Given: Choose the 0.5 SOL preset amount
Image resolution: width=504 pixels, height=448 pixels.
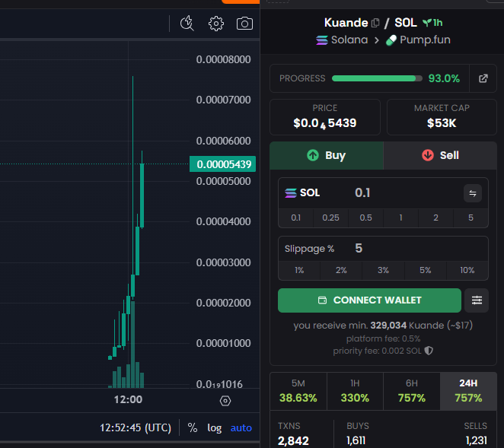Looking at the screenshot, I should pos(366,218).
